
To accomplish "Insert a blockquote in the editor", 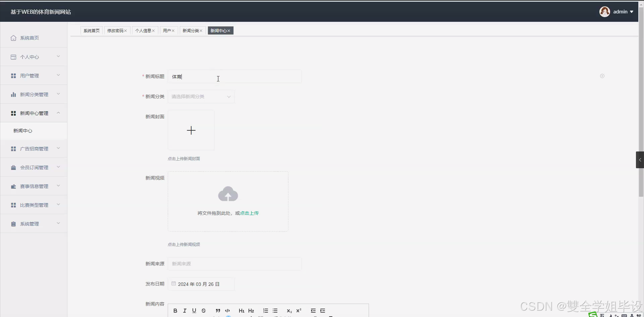I will coord(218,311).
